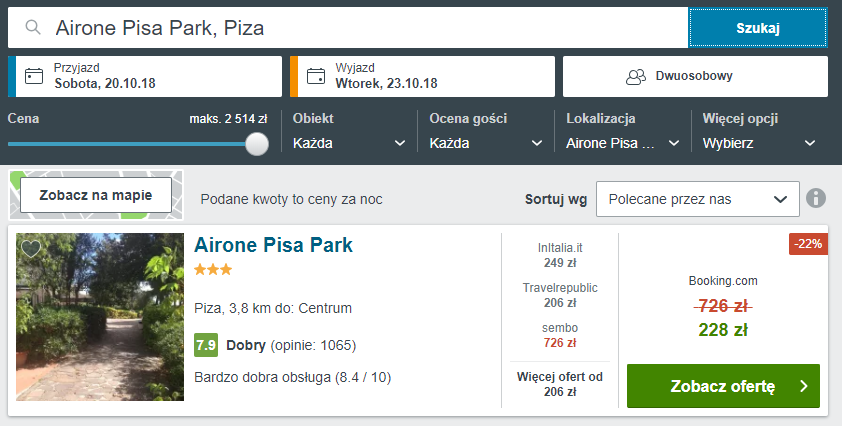The image size is (842, 426).
Task: Open sorting info icon
Action: (816, 199)
